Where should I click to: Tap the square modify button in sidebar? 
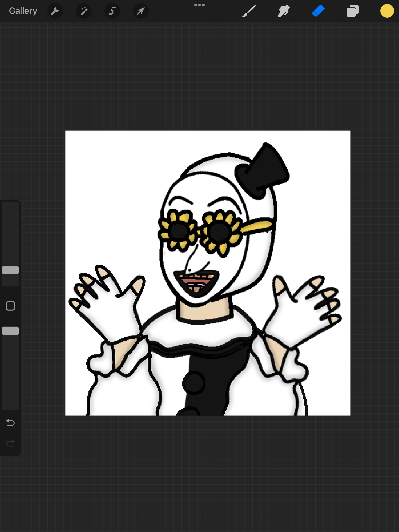point(10,306)
